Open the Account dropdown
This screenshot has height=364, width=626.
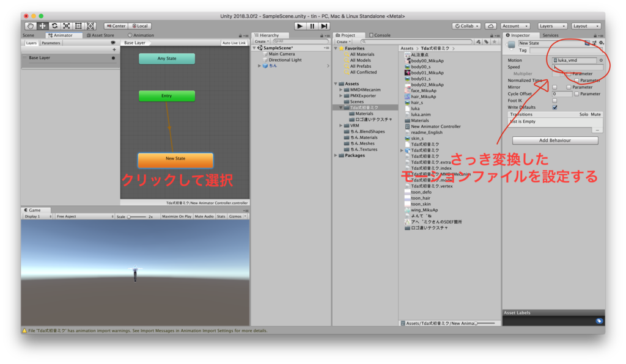click(x=515, y=26)
